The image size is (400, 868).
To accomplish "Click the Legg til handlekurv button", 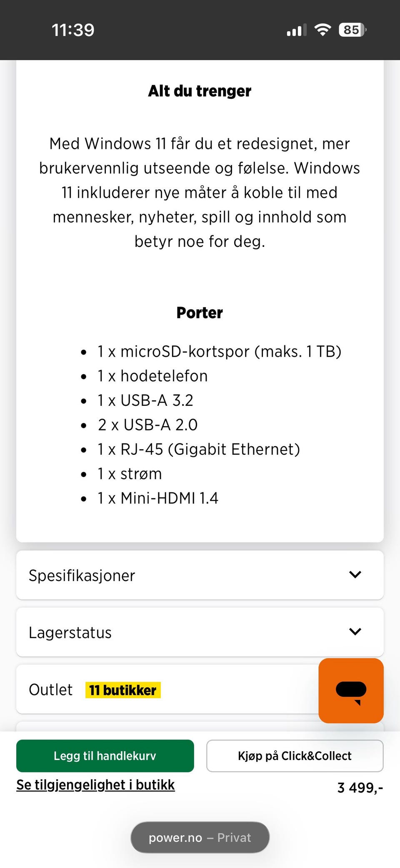I will [x=105, y=756].
